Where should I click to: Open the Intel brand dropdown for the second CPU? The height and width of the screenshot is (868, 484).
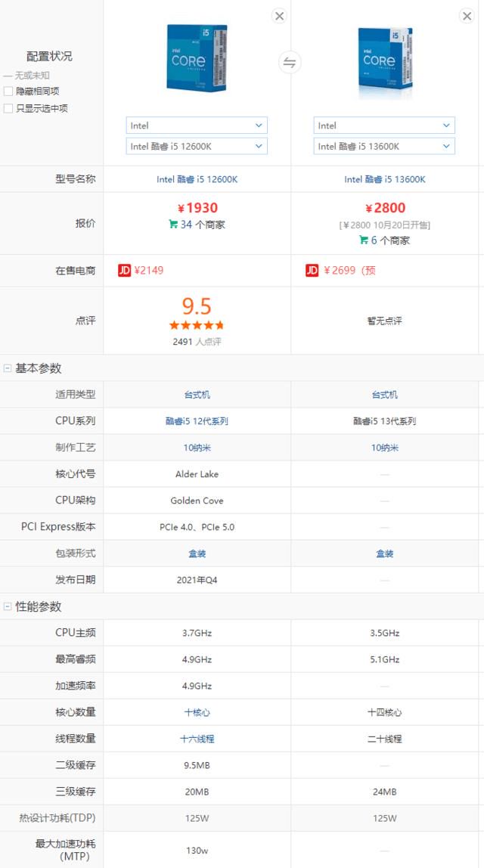click(x=384, y=125)
